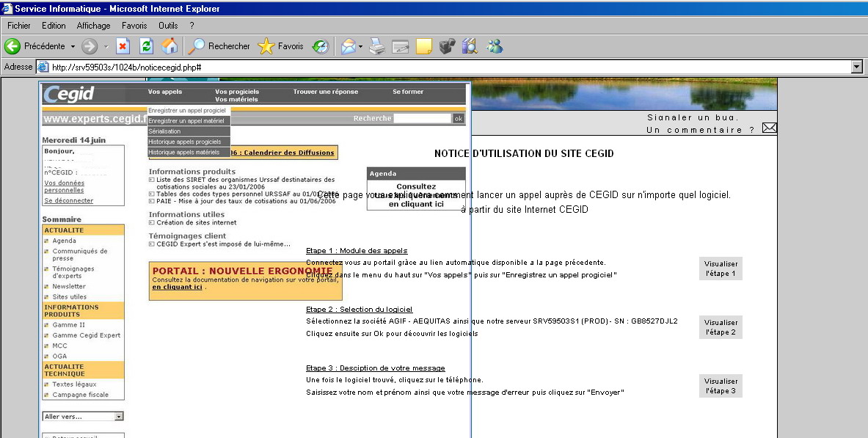Open the 'Gamme II' sidebar link
Viewport: 868px width, 438px height.
click(69, 325)
